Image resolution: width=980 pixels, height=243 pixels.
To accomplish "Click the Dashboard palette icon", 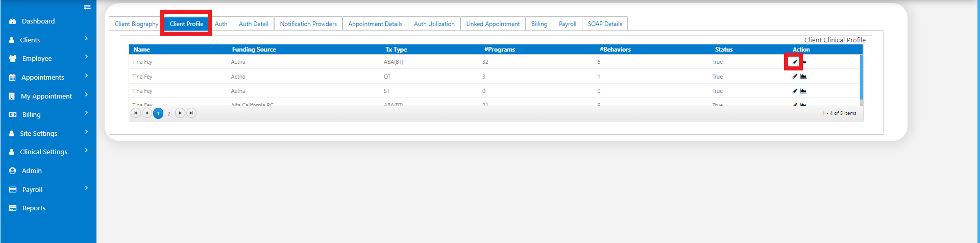I will pyautogui.click(x=13, y=21).
